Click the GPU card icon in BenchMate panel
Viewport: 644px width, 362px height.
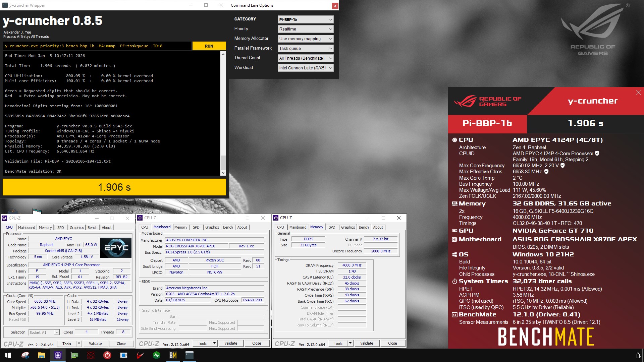454,231
